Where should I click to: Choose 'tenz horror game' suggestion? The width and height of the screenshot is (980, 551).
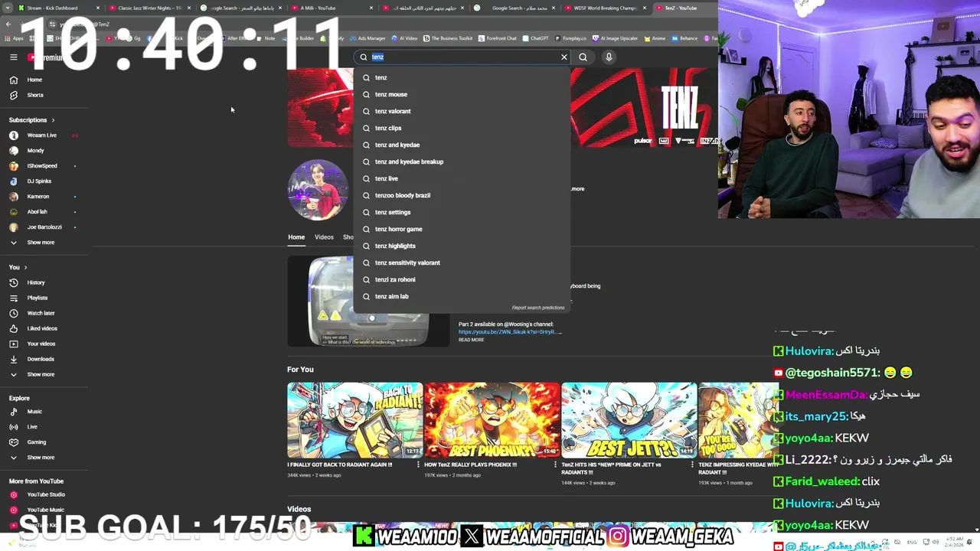coord(462,229)
